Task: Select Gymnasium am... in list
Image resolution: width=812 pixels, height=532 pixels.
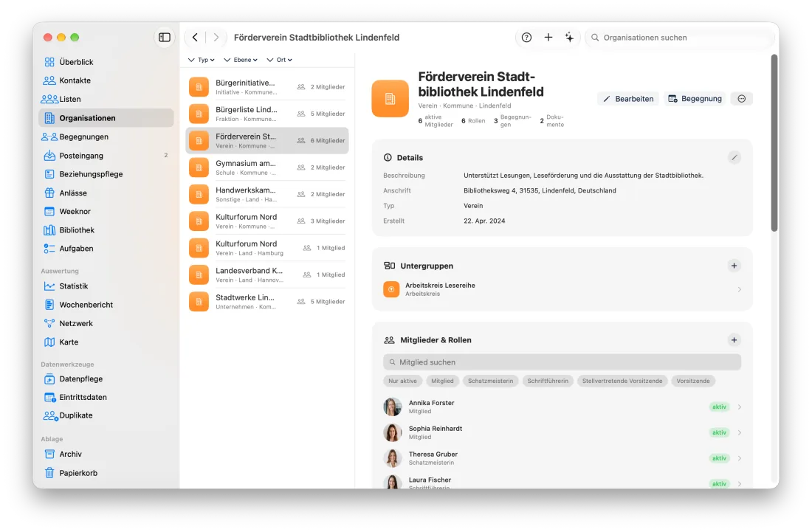Action: [x=266, y=167]
